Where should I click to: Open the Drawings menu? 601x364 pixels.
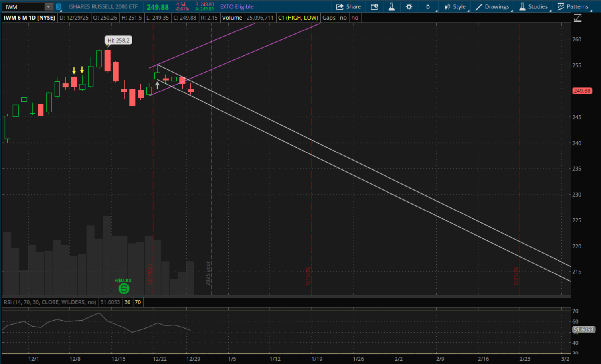(x=492, y=7)
